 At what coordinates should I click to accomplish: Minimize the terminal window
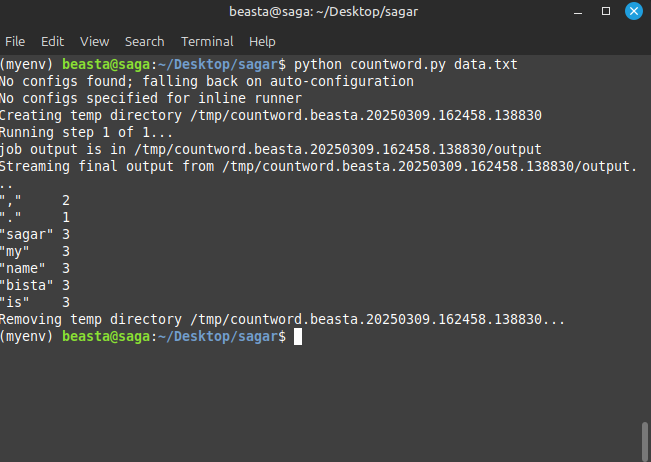pos(578,12)
